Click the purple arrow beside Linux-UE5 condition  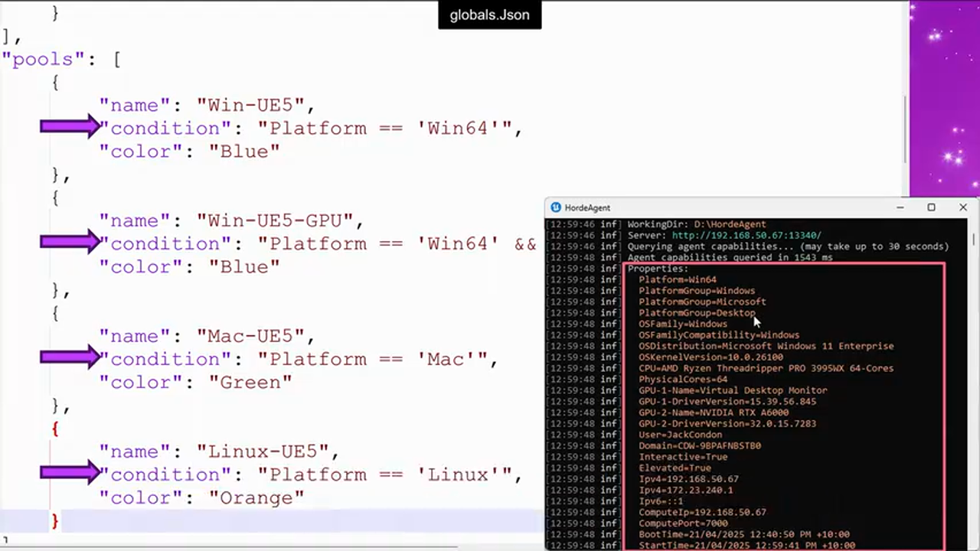tap(67, 474)
